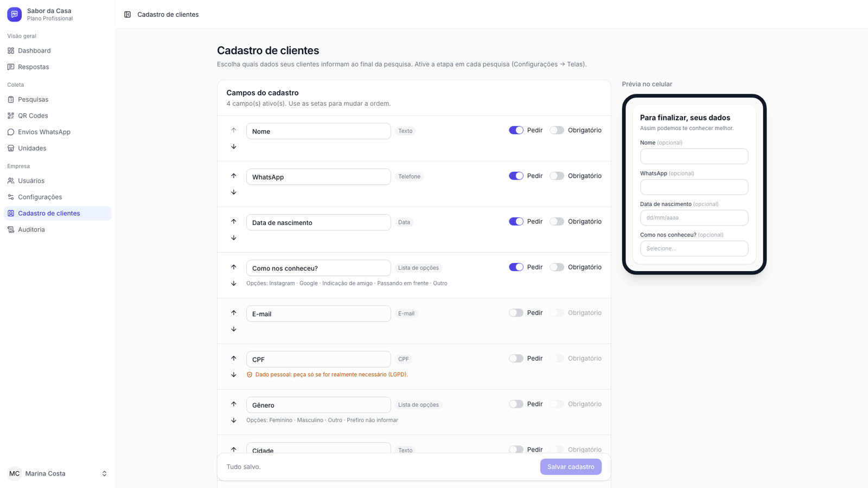The height and width of the screenshot is (488, 868).
Task: Move Data de nascimento field up
Action: (x=234, y=221)
